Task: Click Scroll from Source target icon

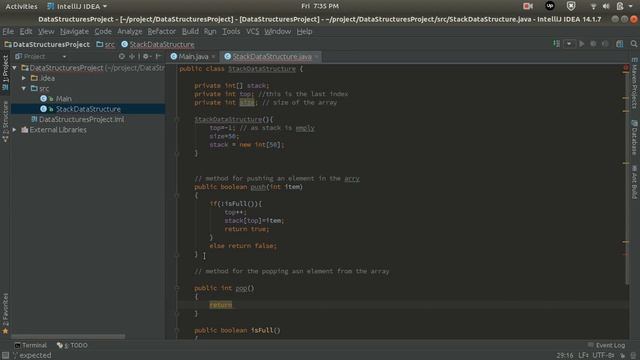Action: (x=122, y=56)
